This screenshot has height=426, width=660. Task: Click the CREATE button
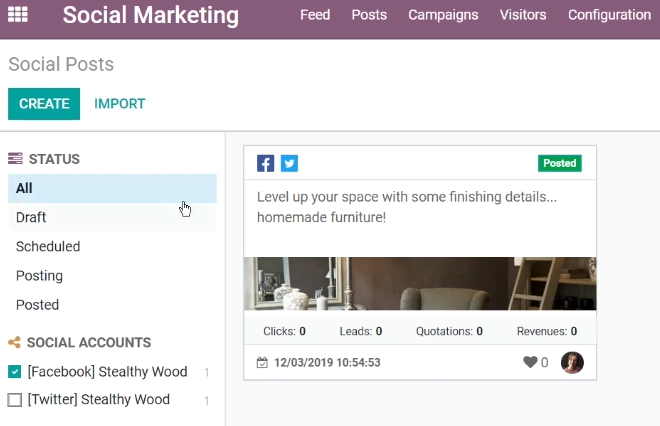[44, 104]
